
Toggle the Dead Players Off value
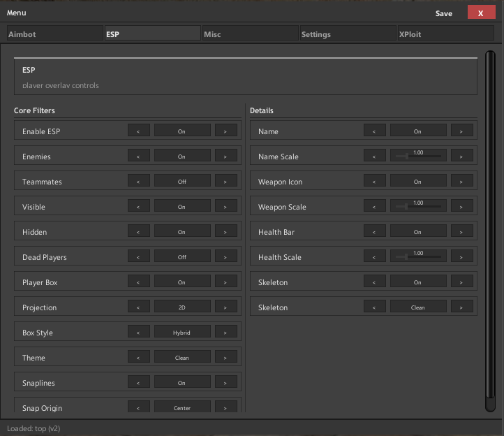(182, 256)
